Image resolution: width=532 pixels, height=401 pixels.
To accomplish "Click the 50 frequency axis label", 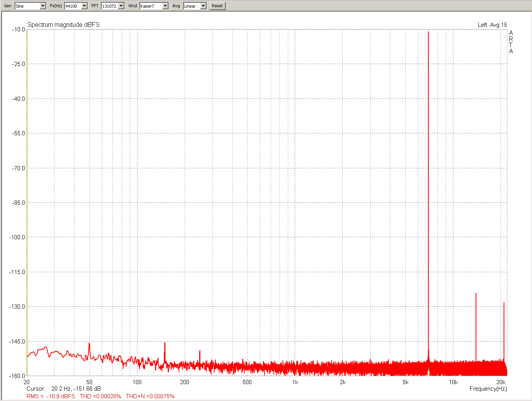I will 89,382.
